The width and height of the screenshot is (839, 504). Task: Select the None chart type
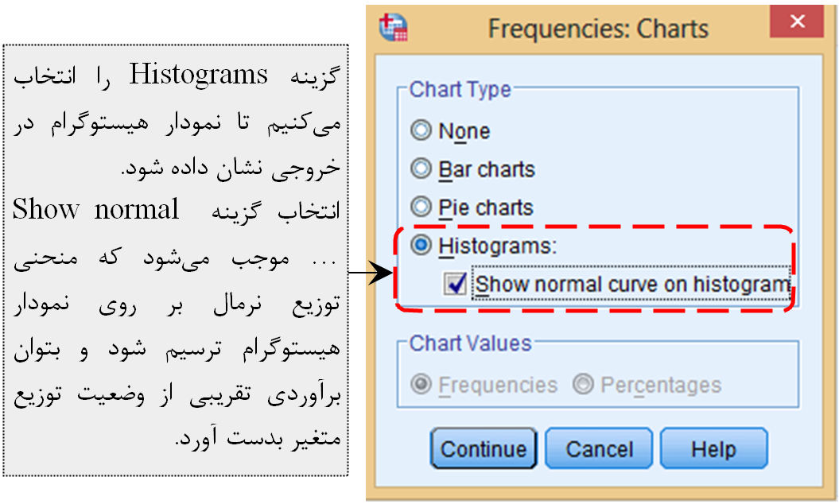tap(421, 130)
